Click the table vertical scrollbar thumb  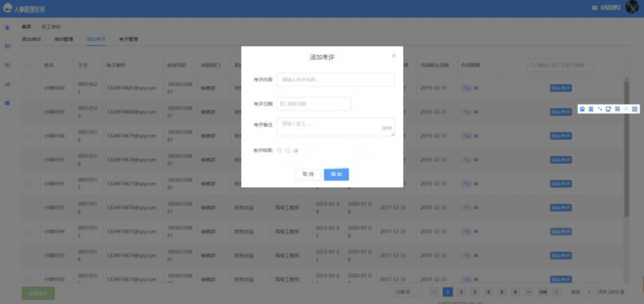(x=626, y=148)
